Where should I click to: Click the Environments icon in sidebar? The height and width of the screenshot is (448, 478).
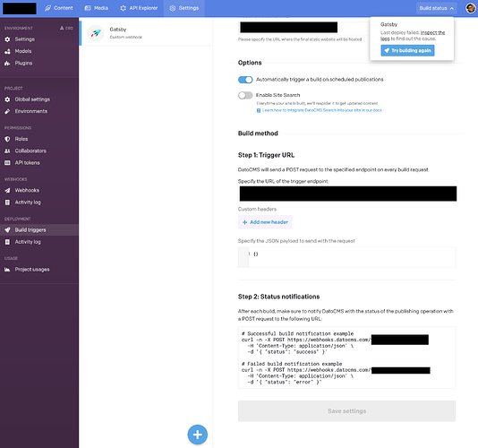(x=7, y=111)
